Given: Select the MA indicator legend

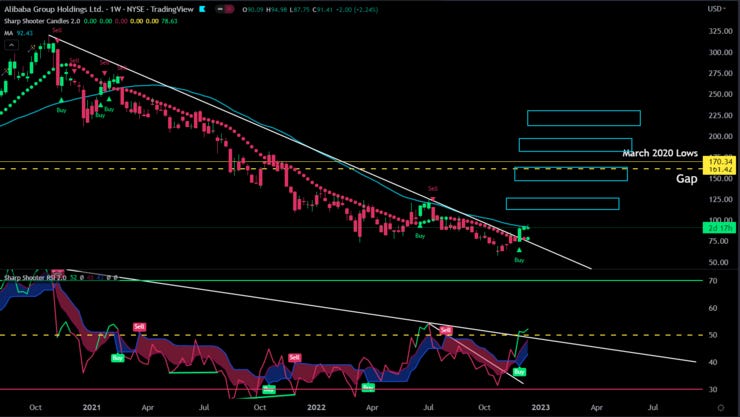Looking at the screenshot, I should point(8,33).
